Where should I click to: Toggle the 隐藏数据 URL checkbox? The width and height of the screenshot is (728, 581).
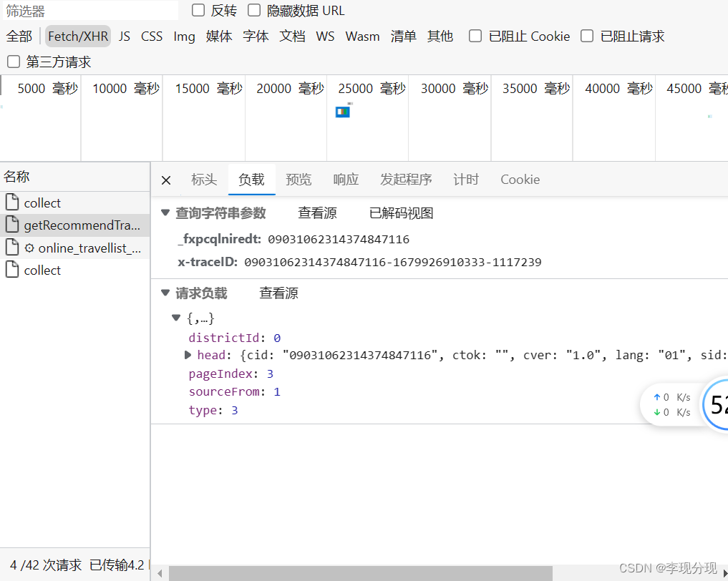point(254,10)
